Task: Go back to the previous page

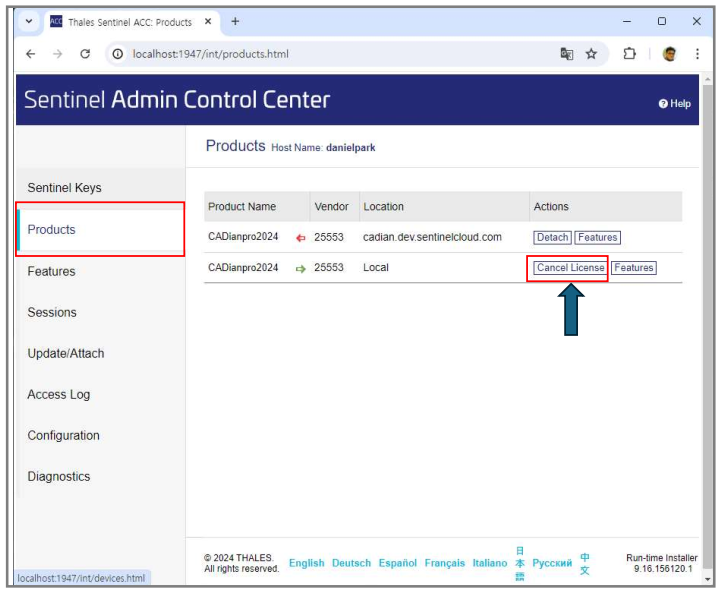Action: click(31, 54)
